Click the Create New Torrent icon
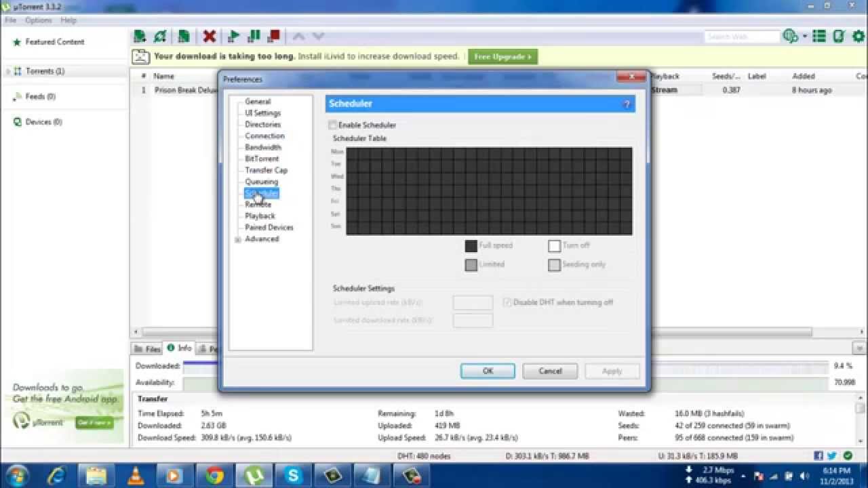868x488 pixels. click(x=184, y=37)
